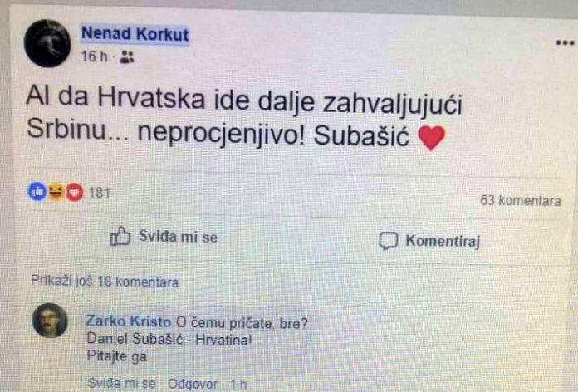Screen dimensions: 578x392
Task: Open Nenad Korkut's profile picture
Action: point(47,43)
